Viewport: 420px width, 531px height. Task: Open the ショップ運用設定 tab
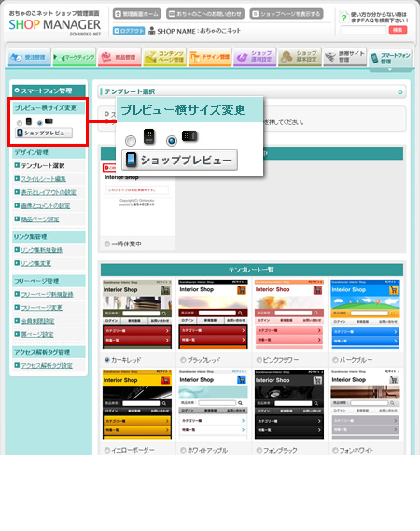click(255, 57)
